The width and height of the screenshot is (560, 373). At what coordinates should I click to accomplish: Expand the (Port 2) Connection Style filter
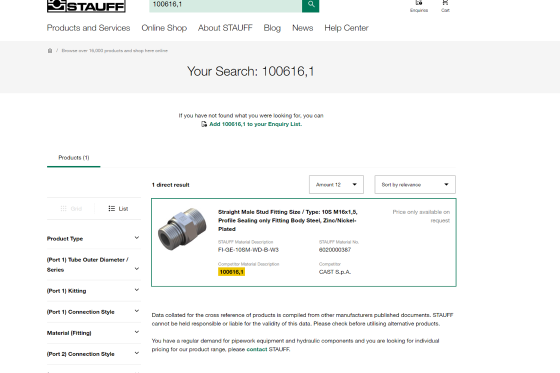(x=94, y=354)
